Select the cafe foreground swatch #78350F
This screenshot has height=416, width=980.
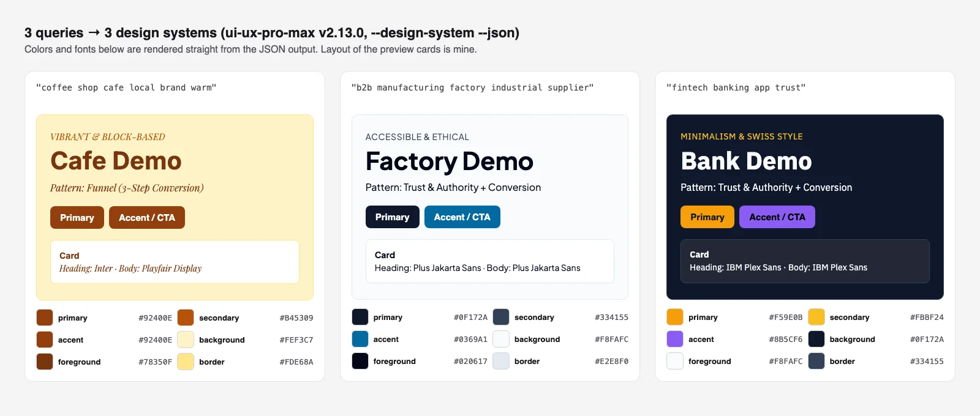(45, 362)
